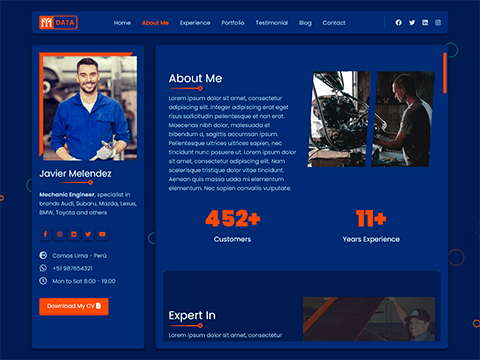Image resolution: width=480 pixels, height=360 pixels.
Task: Click the Expert In section photo
Action: [369, 319]
